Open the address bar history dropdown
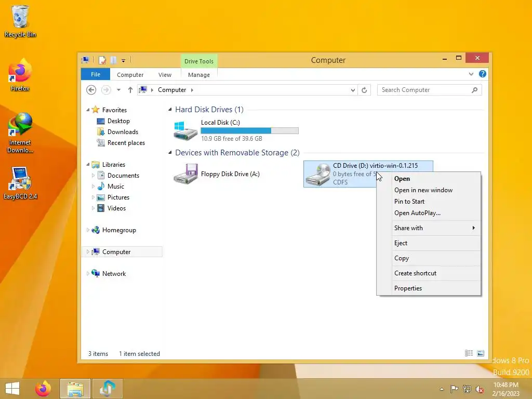The width and height of the screenshot is (532, 399). pyautogui.click(x=353, y=90)
